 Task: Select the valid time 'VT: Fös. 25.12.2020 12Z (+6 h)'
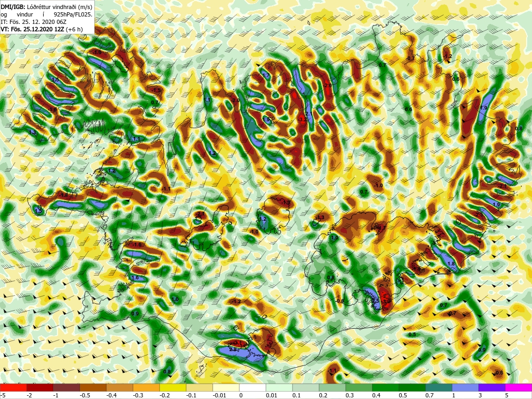click(41, 29)
